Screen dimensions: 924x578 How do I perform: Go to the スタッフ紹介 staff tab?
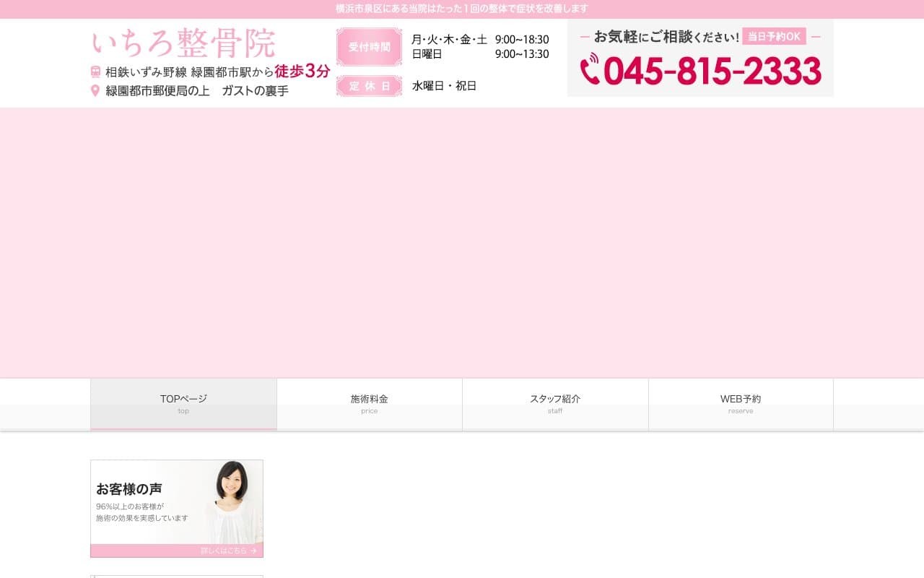[x=555, y=404]
